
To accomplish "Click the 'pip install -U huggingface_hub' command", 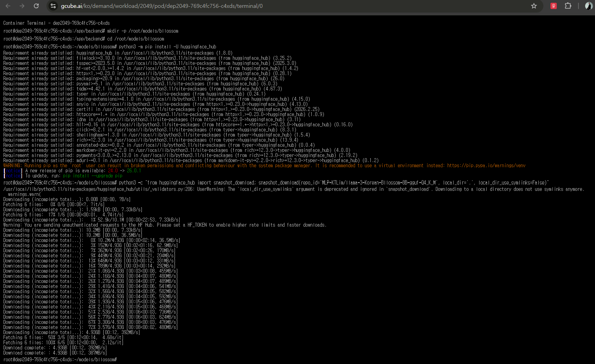I will point(167,47).
